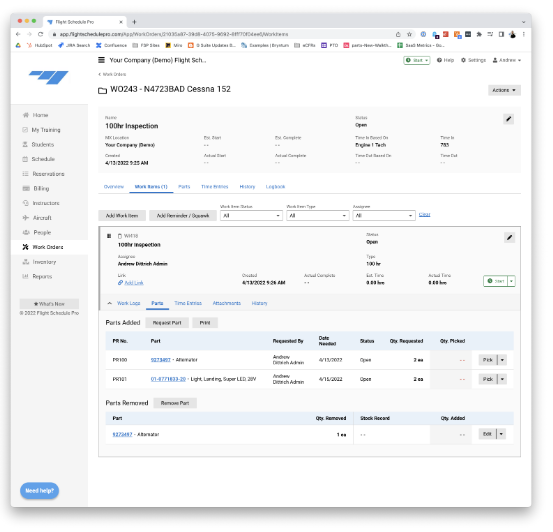The height and width of the screenshot is (532, 553).
Task: Edit the 100hr Inspection work item pencil
Action: click(509, 237)
